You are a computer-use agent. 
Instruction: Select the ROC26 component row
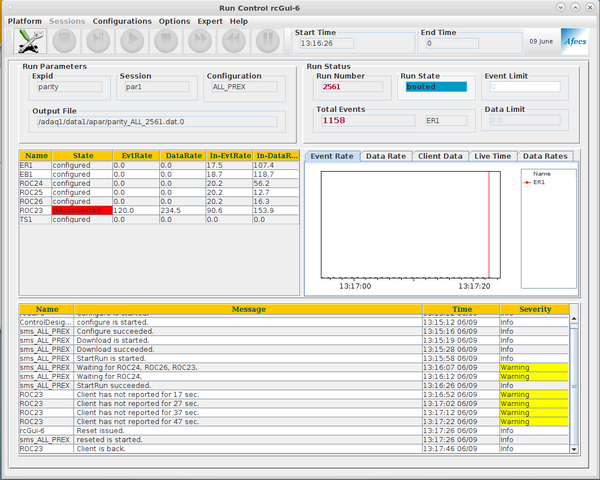[x=159, y=201]
